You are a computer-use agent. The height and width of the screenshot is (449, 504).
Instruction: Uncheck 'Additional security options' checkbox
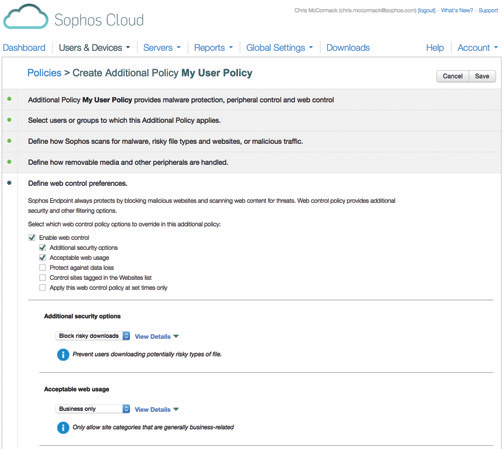coord(42,247)
